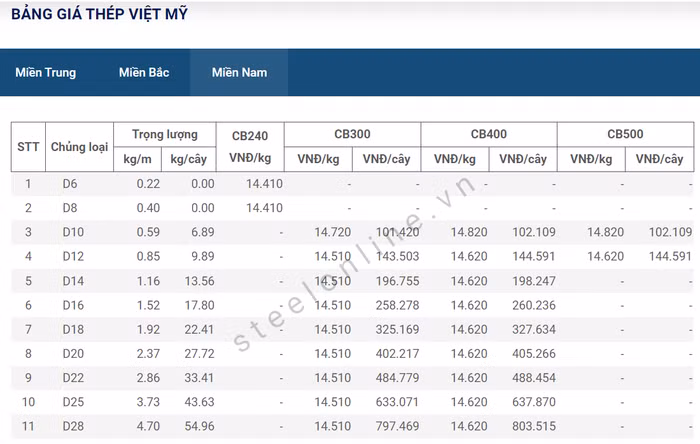Click the CB500 column group header
The height and width of the screenshot is (444, 700).
[625, 134]
